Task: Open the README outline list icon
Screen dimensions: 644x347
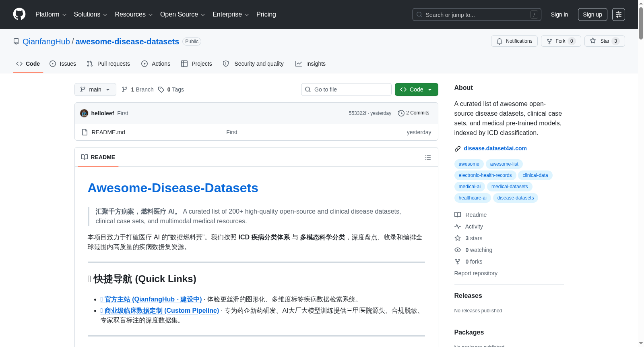Action: 428,157
